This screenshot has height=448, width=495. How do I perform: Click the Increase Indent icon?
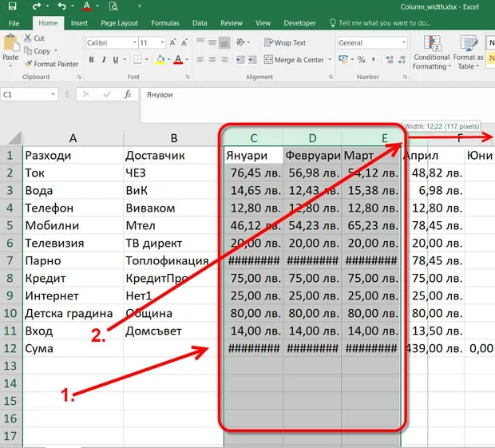point(252,59)
